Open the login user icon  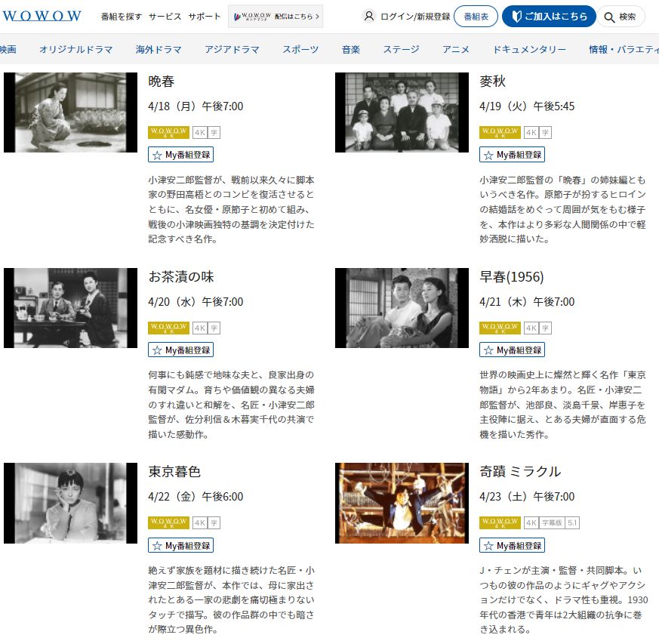368,17
